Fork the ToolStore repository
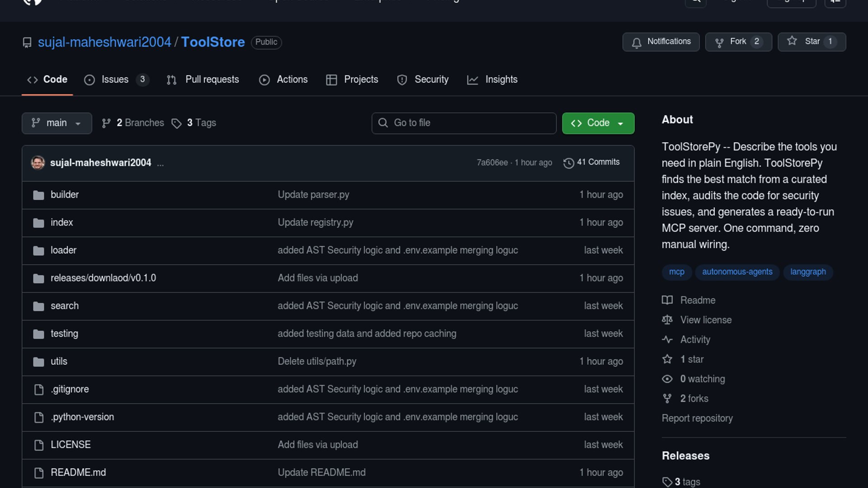This screenshot has height=488, width=868. coord(738,42)
